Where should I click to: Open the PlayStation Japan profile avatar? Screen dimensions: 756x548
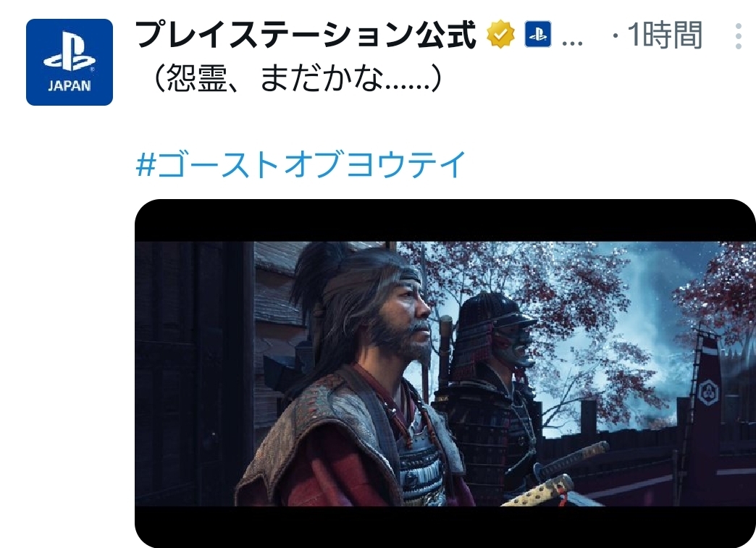coord(70,62)
